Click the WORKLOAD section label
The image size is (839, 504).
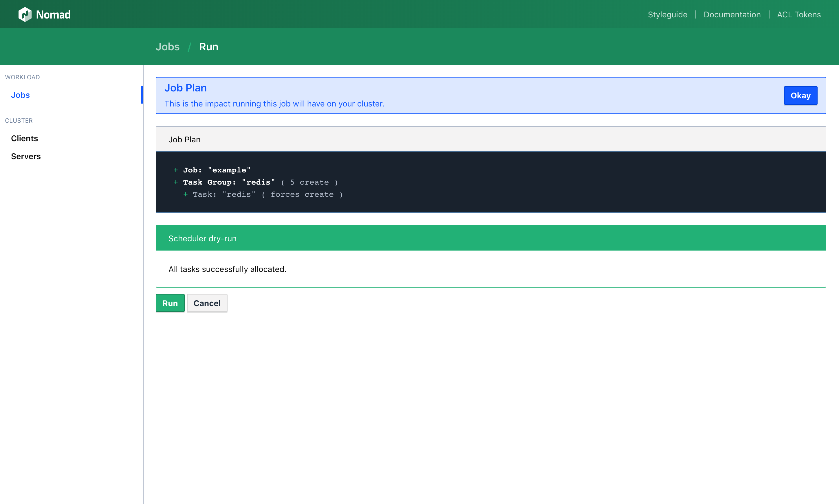tap(22, 77)
